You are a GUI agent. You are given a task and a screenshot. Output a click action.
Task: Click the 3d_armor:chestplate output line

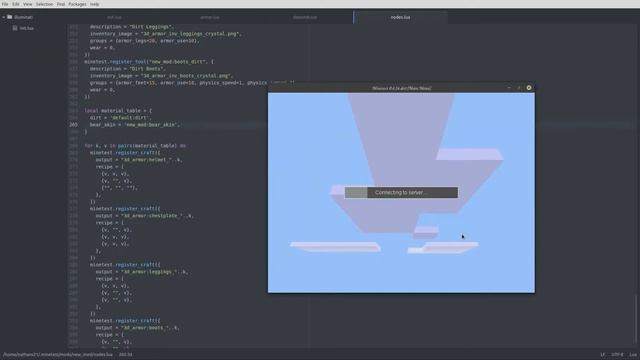point(144,216)
